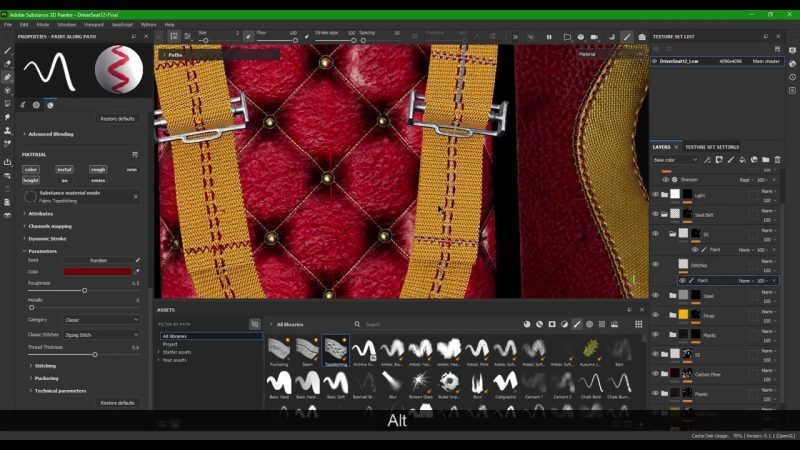
Task: Expand the Advanced Blending section
Action: coord(50,133)
